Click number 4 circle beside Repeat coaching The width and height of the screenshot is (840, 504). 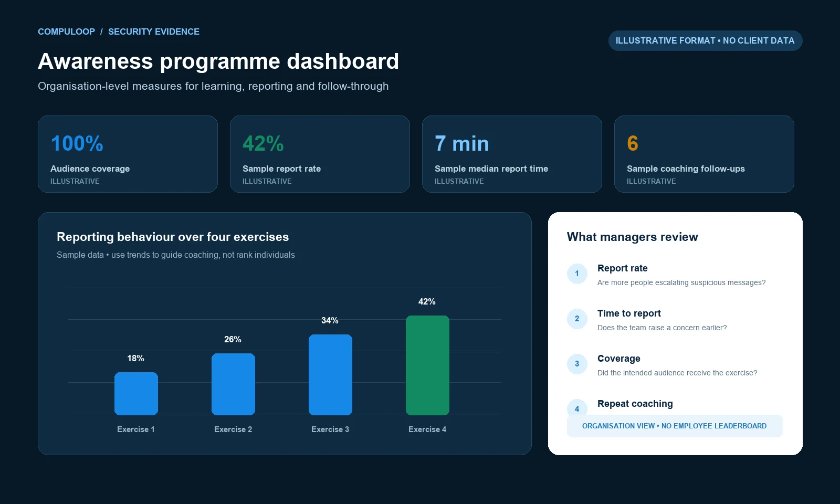(577, 407)
